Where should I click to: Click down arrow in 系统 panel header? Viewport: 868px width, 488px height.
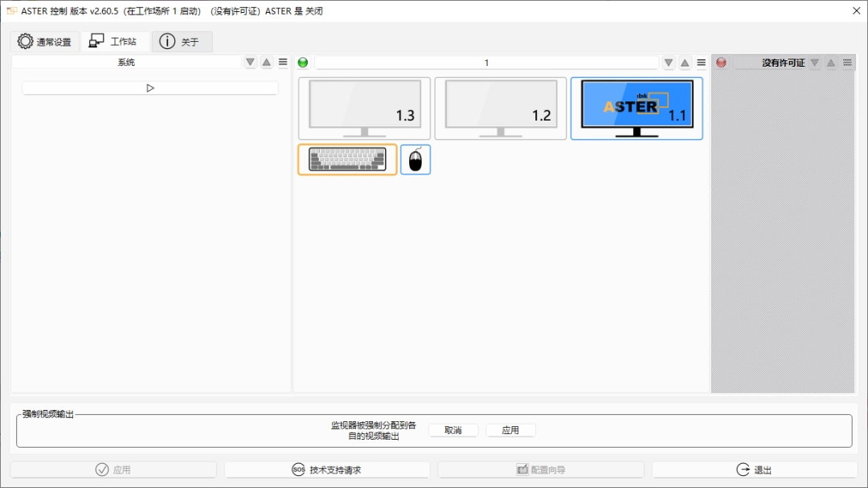click(250, 63)
